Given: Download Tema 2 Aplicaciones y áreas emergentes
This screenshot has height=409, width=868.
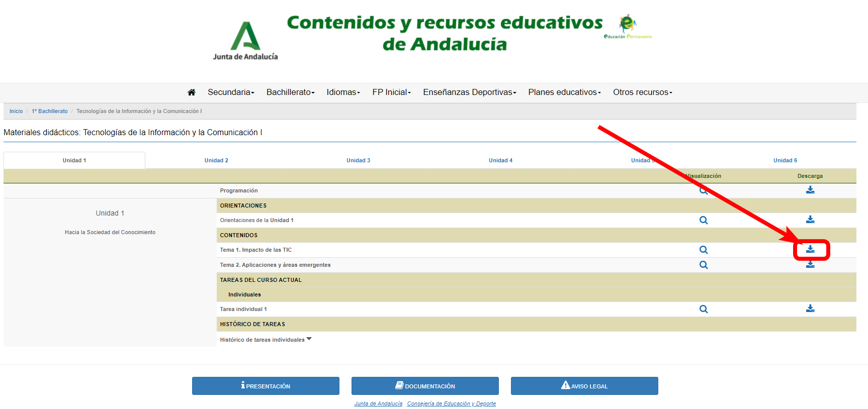Looking at the screenshot, I should pyautogui.click(x=810, y=264).
